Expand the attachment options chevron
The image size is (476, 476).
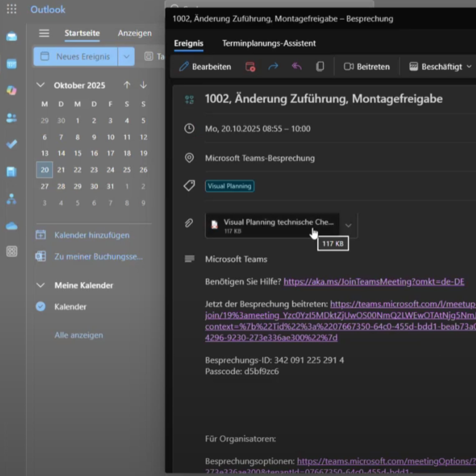coord(348,225)
